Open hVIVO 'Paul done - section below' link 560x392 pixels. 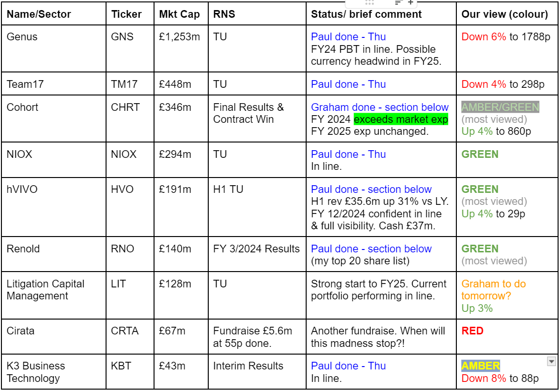[371, 189]
